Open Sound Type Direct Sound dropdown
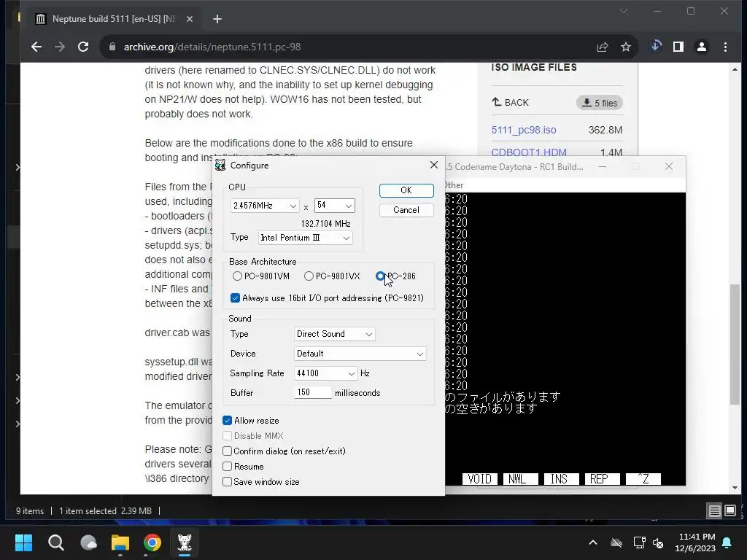 coord(334,334)
